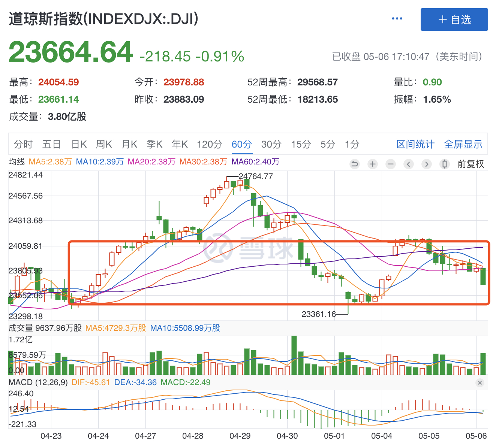The width and height of the screenshot is (496, 448).
Task: Switch to the 月K tab
Action: (x=130, y=144)
